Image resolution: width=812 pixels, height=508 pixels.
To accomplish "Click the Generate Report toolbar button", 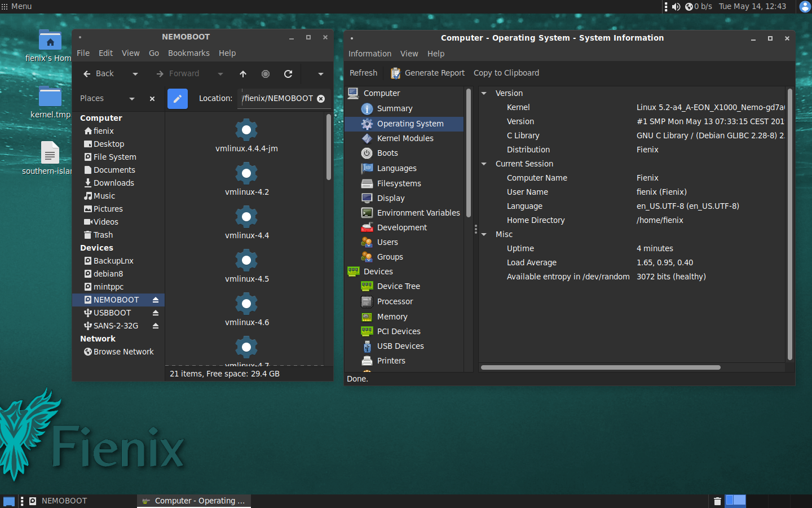I will click(x=427, y=73).
